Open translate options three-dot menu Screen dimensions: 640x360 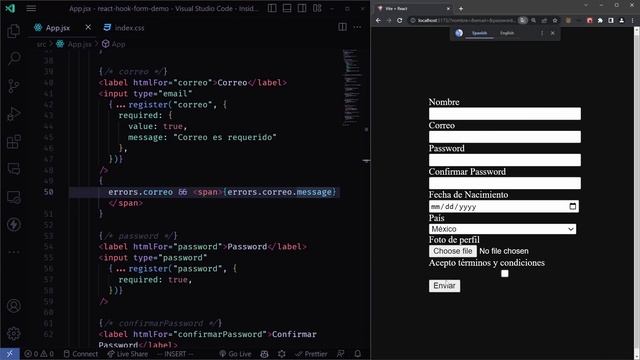click(x=542, y=33)
